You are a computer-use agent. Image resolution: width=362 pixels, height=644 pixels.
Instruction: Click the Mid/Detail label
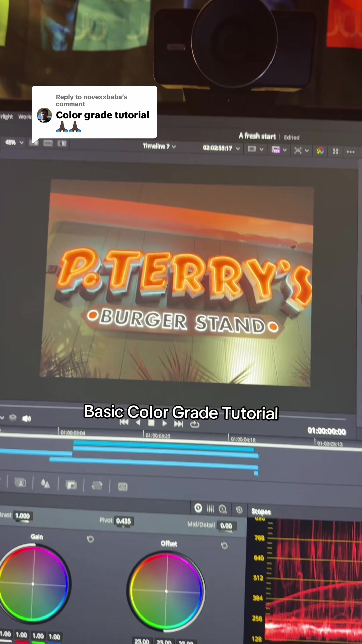point(201,525)
